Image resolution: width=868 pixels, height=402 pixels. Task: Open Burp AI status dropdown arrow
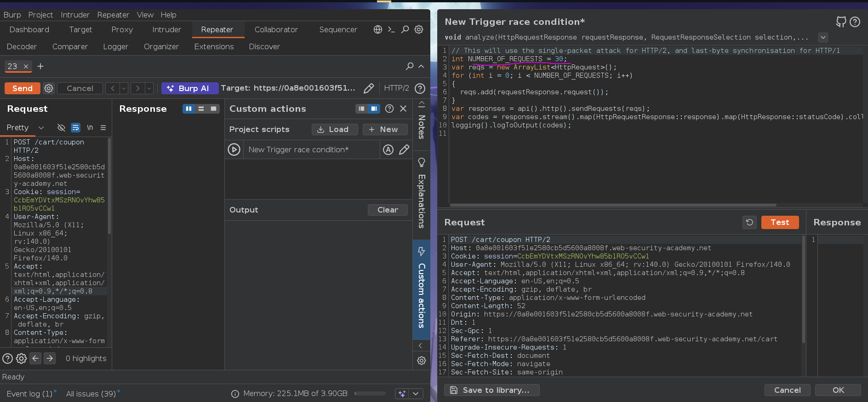click(x=416, y=394)
